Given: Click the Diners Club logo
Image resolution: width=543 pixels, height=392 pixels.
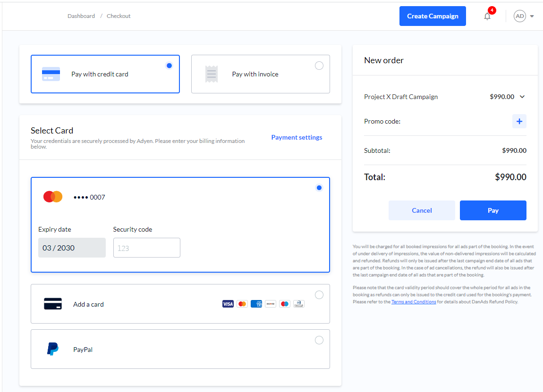Looking at the screenshot, I should 299,304.
